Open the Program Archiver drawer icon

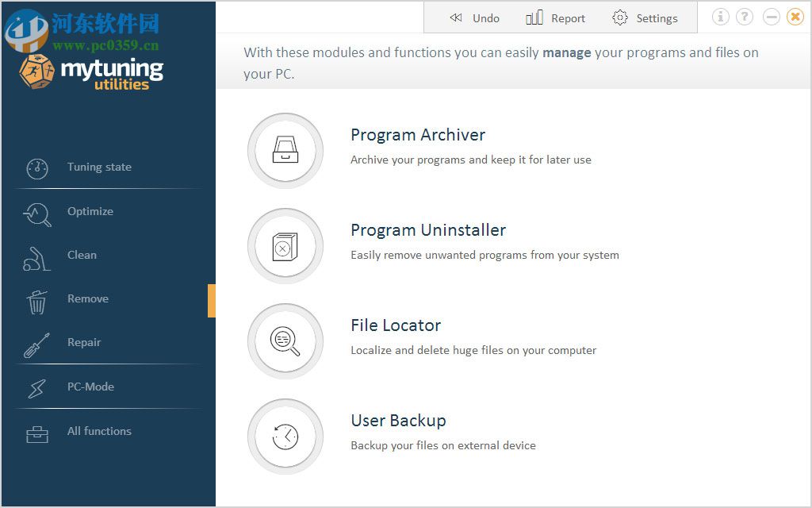pyautogui.click(x=285, y=150)
